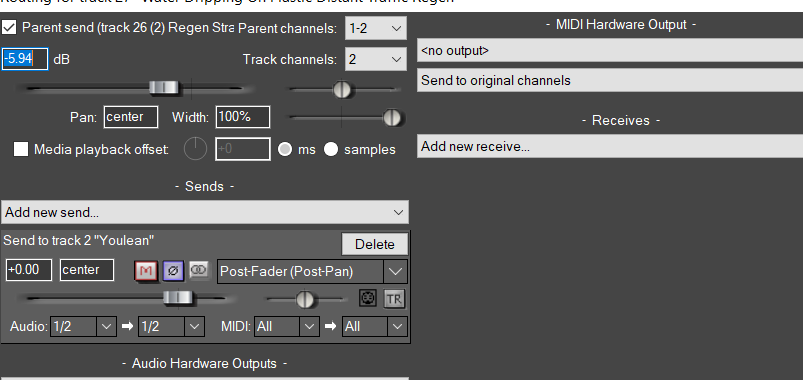Expand the Post-Fader (Post-Pan) dropdown

pyautogui.click(x=312, y=271)
